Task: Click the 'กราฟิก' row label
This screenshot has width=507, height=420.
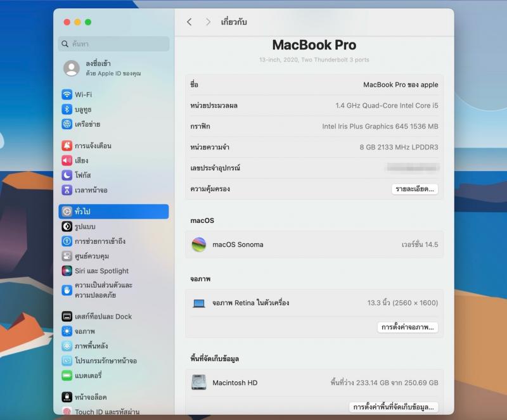Action: [x=200, y=126]
